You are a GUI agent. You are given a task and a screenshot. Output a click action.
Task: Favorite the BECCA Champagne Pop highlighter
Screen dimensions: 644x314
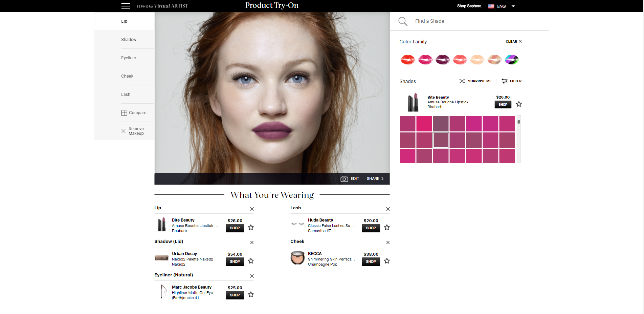point(387,261)
